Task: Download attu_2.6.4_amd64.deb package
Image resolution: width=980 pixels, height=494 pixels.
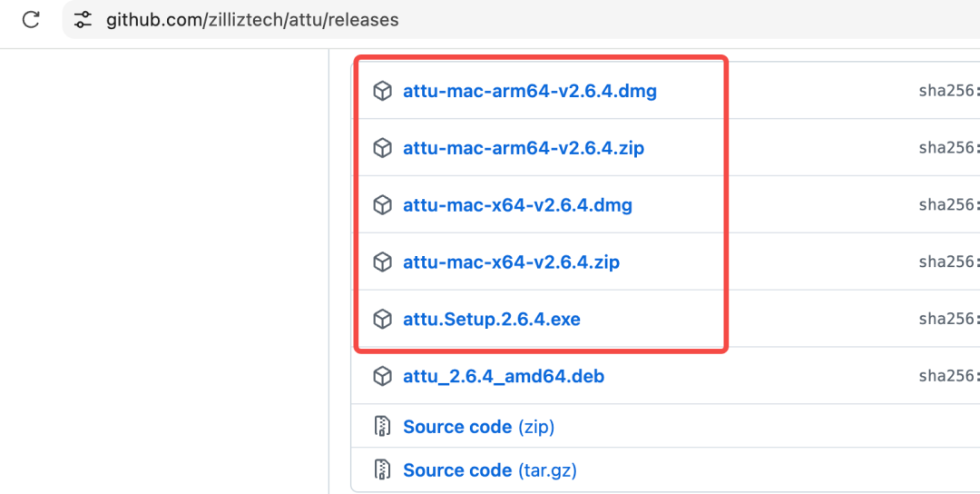Action: click(504, 377)
